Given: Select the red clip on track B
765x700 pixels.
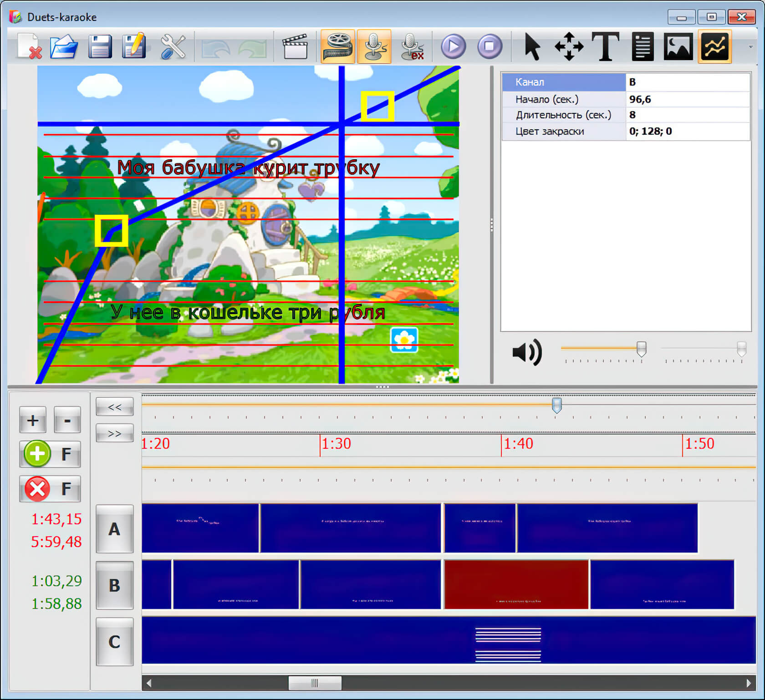Looking at the screenshot, I should click(x=516, y=584).
